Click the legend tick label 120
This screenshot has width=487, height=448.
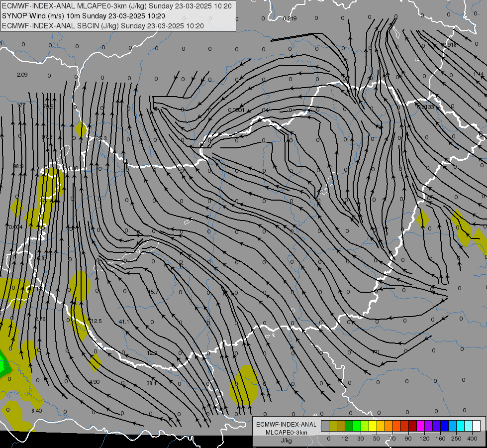424,439
